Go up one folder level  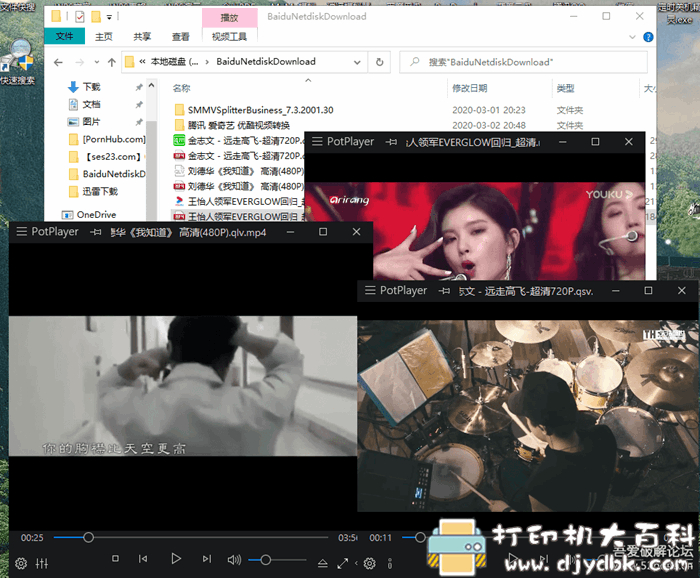click(x=112, y=62)
